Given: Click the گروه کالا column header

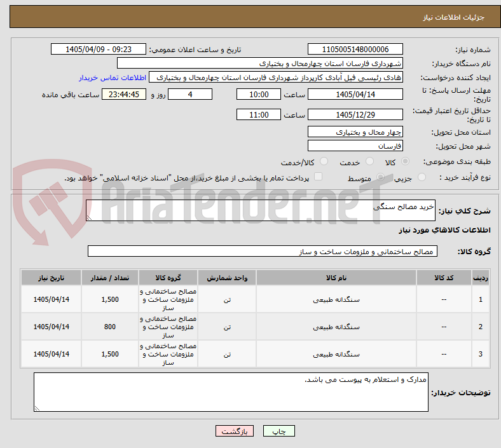Looking at the screenshot, I should coord(168,278).
